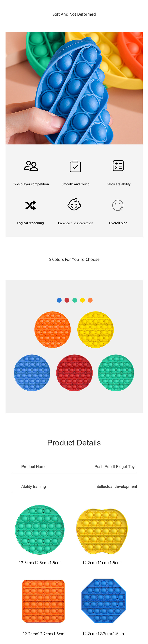Screen dimensions: 148x644
Task: Click the logical reasoning shuffle-arrows icon
Action: tap(31, 205)
